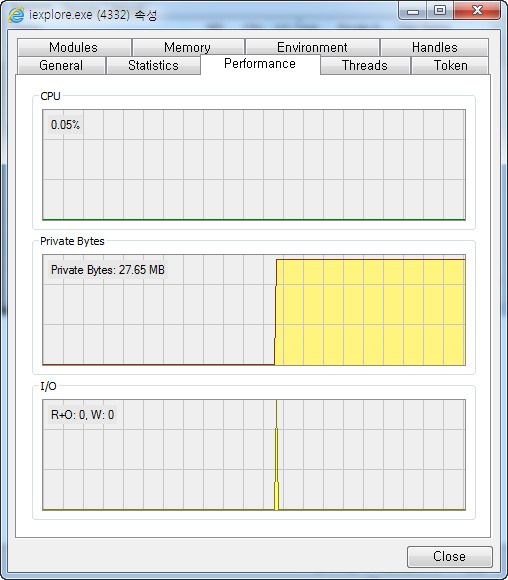
Task: Open the General tab
Action: point(61,65)
